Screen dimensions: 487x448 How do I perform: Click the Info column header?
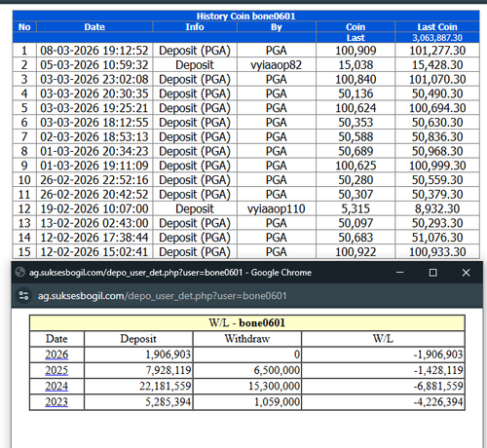[x=195, y=27]
